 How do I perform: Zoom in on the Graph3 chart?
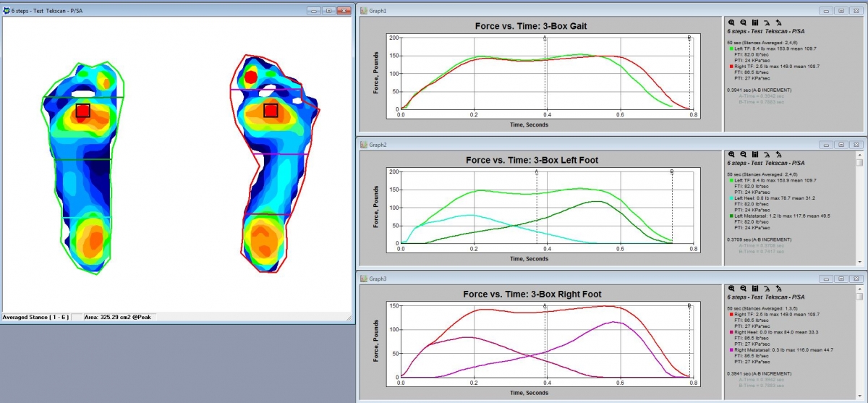(x=731, y=287)
